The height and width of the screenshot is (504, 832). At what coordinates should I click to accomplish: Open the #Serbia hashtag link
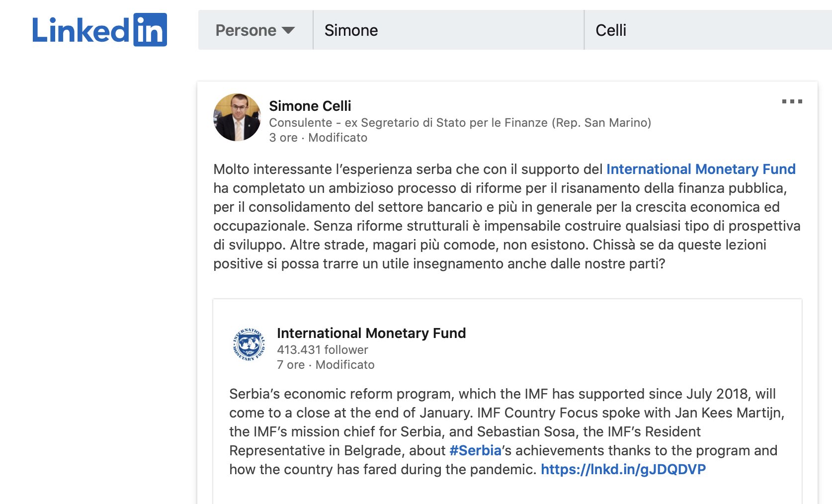(x=476, y=450)
